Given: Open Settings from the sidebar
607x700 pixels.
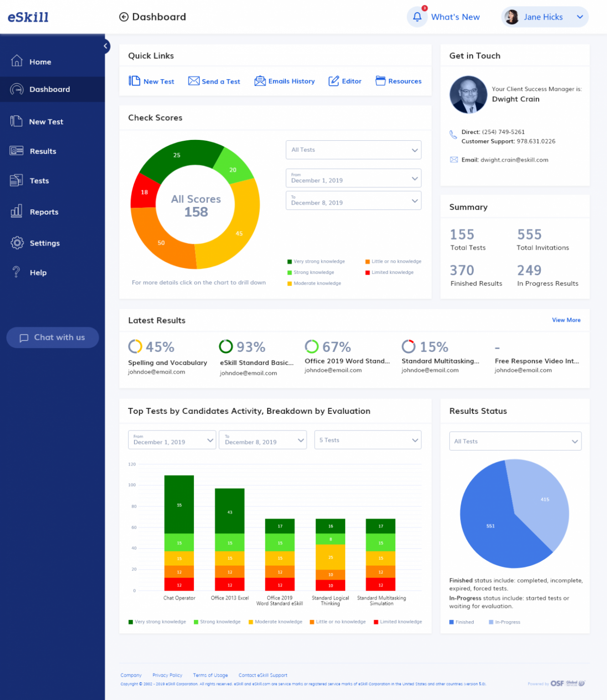Looking at the screenshot, I should point(17,243).
